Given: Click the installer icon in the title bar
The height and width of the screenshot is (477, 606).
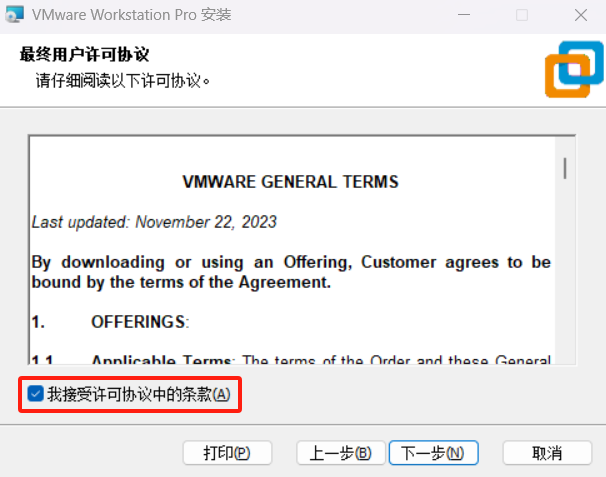Looking at the screenshot, I should (14, 15).
